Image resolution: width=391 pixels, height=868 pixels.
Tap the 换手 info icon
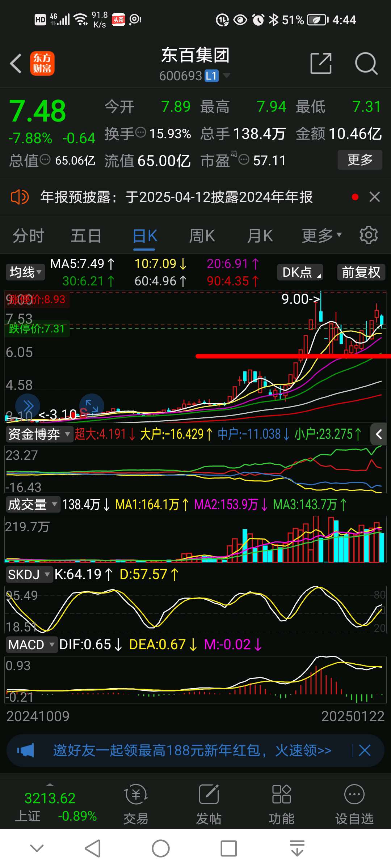[x=140, y=133]
